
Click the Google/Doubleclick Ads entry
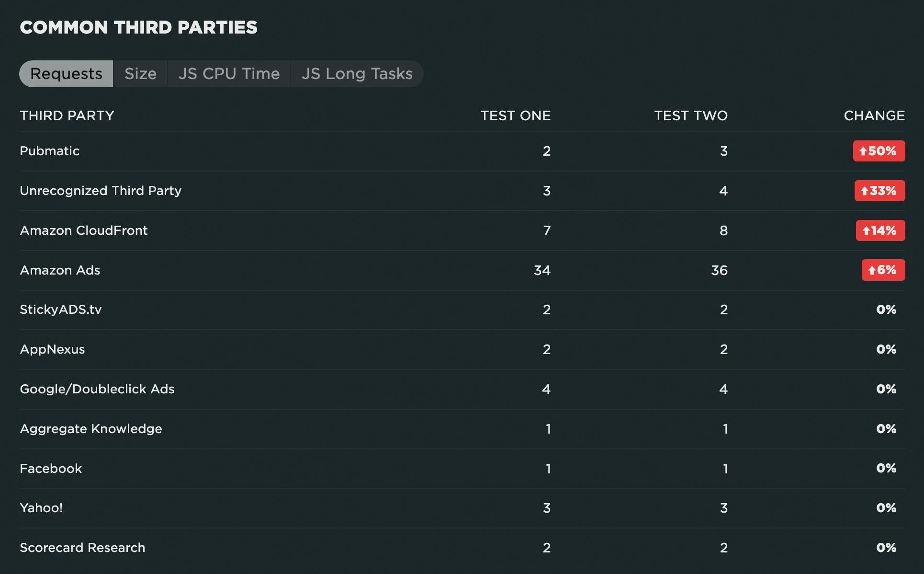(97, 389)
